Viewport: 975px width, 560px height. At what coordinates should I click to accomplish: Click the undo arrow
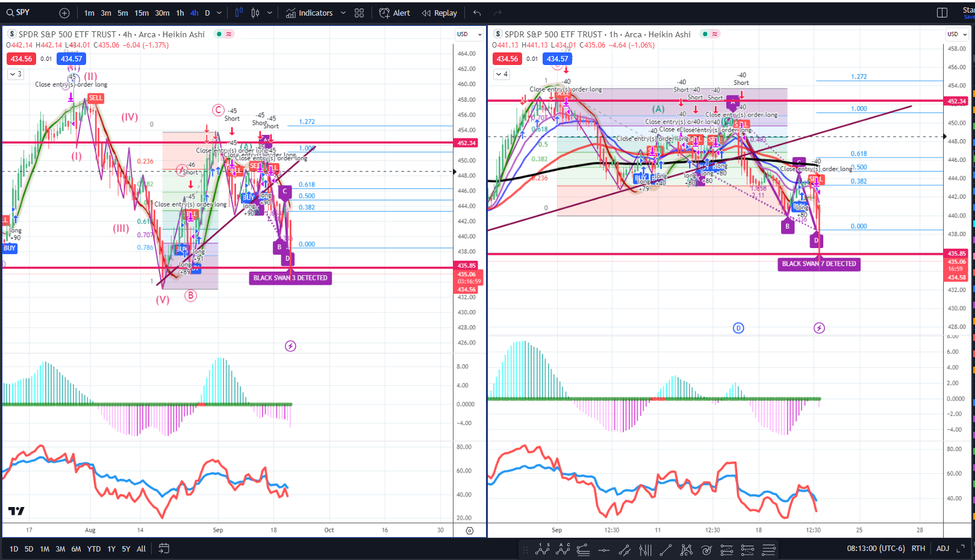(x=477, y=13)
